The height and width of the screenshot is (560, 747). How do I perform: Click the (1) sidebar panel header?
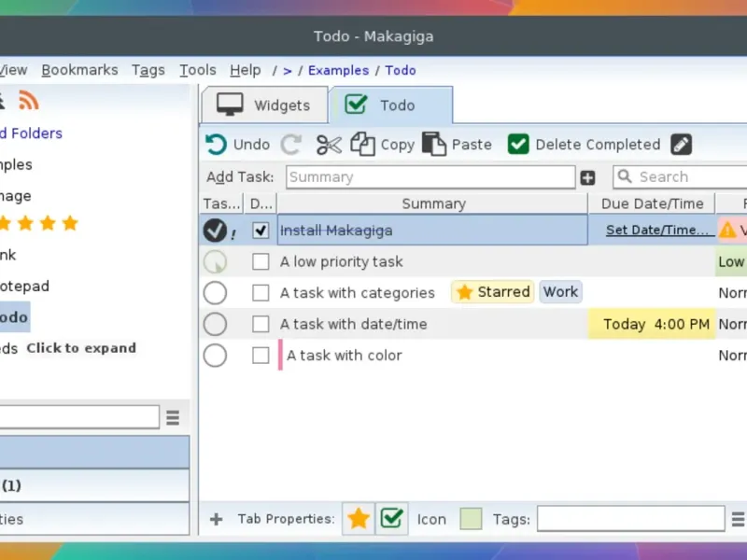click(94, 485)
